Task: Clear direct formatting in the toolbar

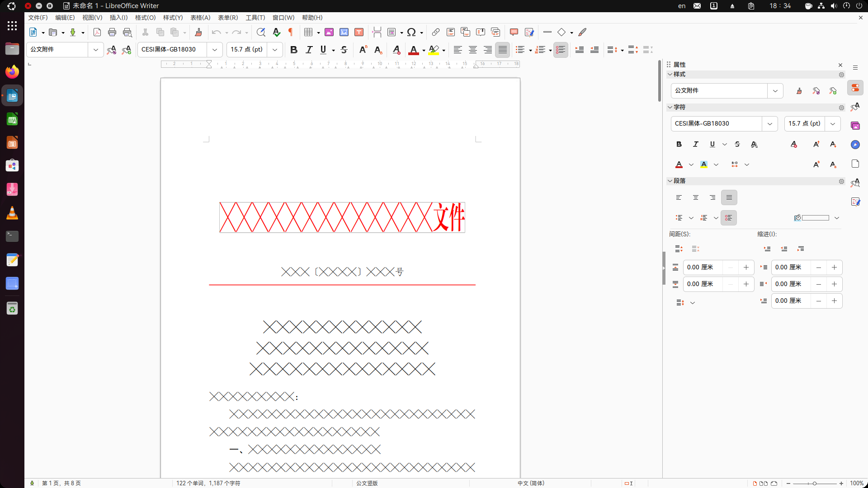Action: (396, 50)
